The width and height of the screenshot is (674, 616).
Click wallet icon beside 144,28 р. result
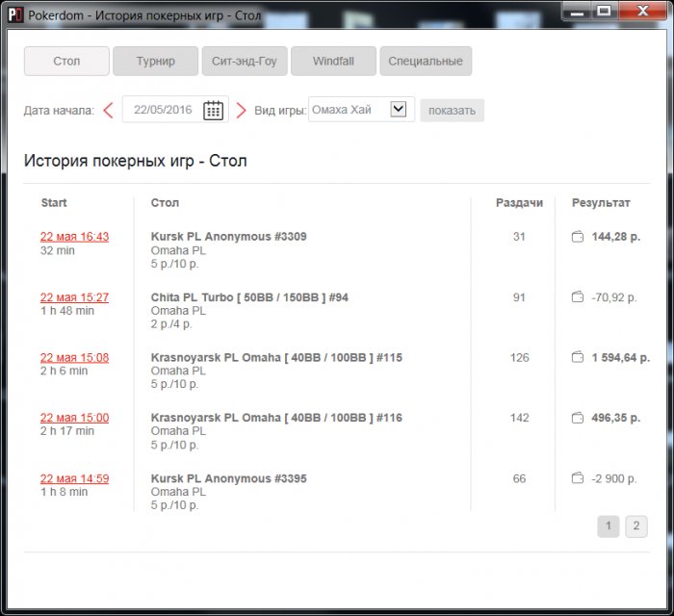click(578, 237)
